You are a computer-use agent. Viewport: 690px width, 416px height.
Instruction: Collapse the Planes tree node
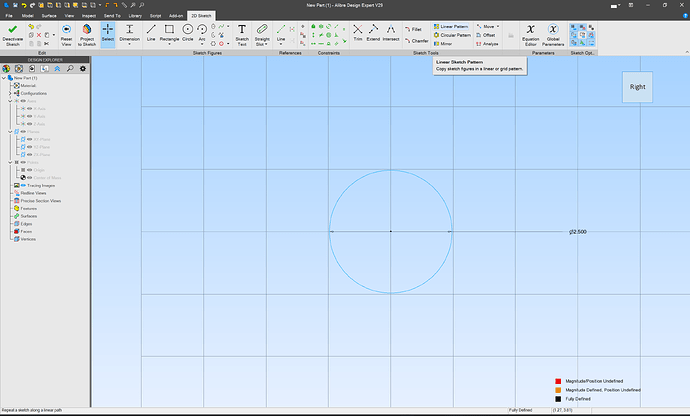[x=10, y=132]
